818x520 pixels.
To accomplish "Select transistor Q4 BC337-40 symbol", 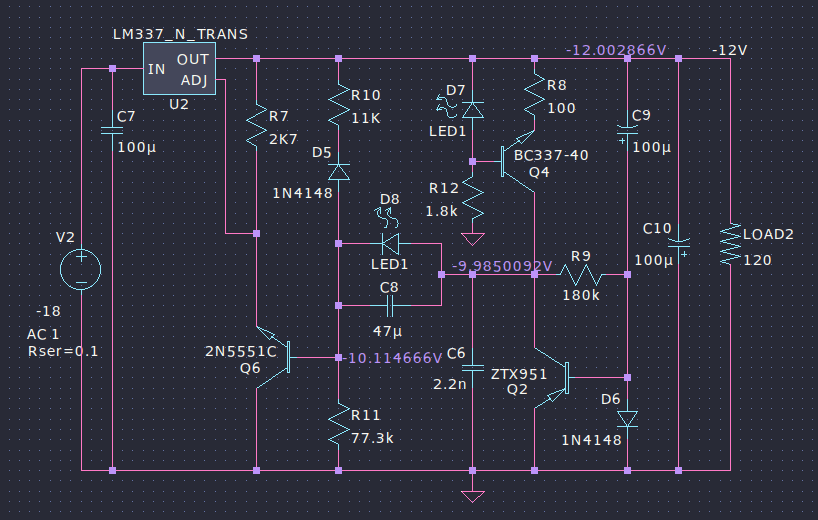I will (518, 162).
